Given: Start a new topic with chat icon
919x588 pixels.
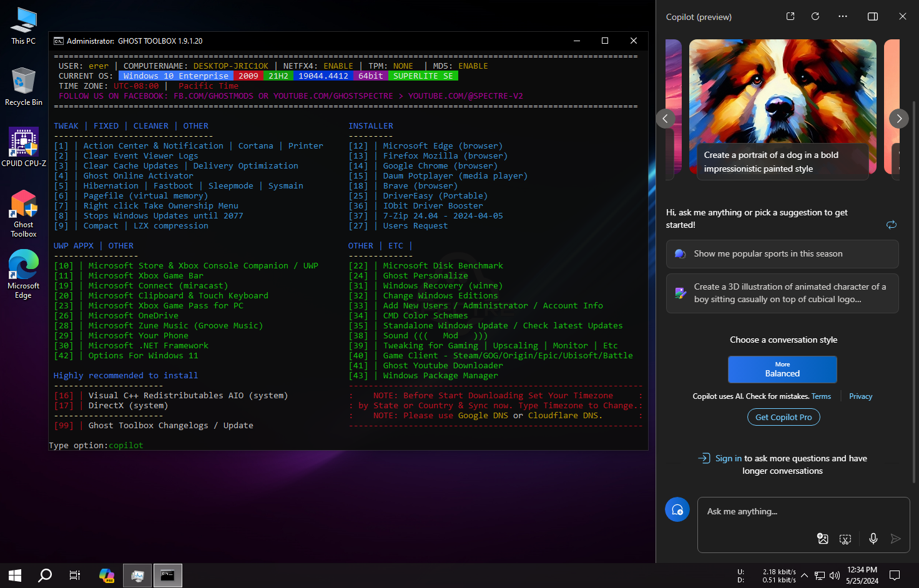Looking at the screenshot, I should (x=677, y=510).
